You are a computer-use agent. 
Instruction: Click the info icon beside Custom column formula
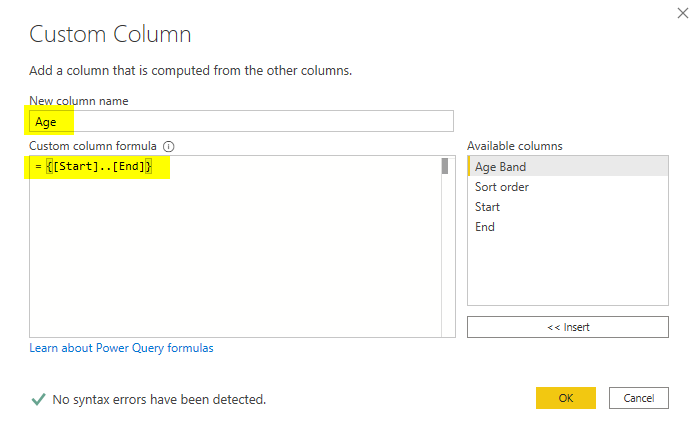click(x=168, y=146)
